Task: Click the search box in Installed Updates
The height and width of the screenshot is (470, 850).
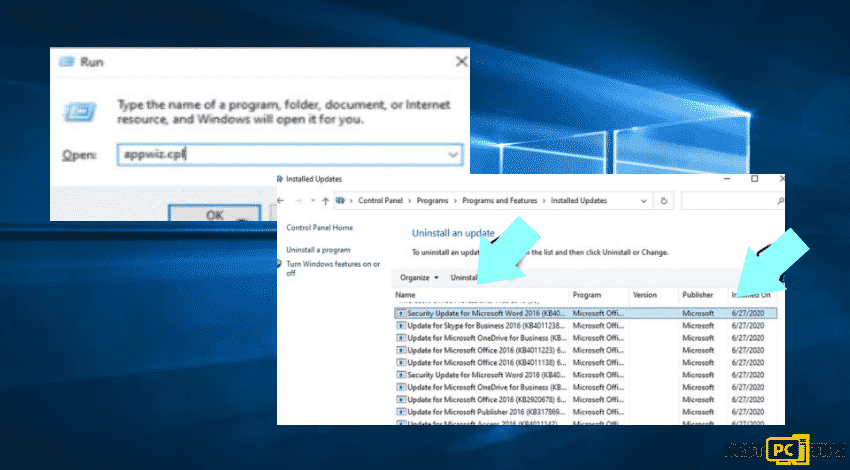Action: pyautogui.click(x=732, y=201)
